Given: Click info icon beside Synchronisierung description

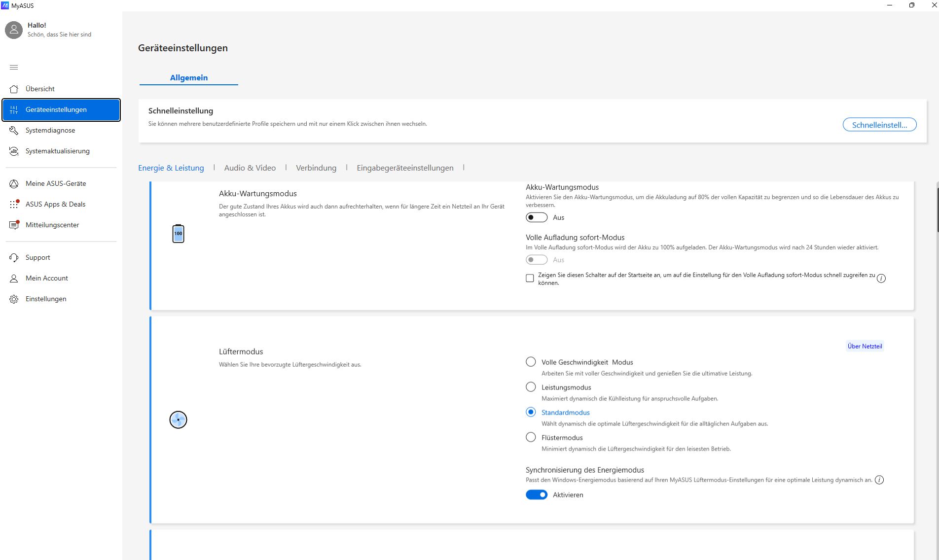Looking at the screenshot, I should pos(879,480).
